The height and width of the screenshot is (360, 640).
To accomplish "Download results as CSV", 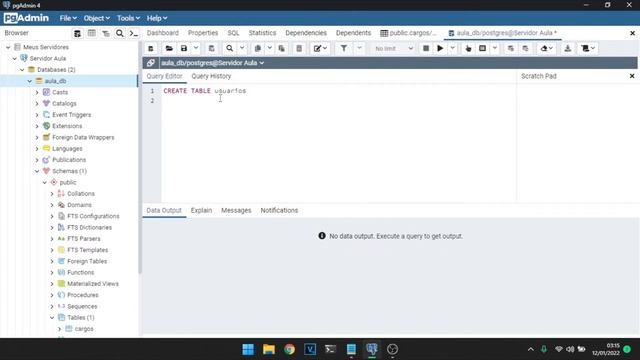I will 568,49.
